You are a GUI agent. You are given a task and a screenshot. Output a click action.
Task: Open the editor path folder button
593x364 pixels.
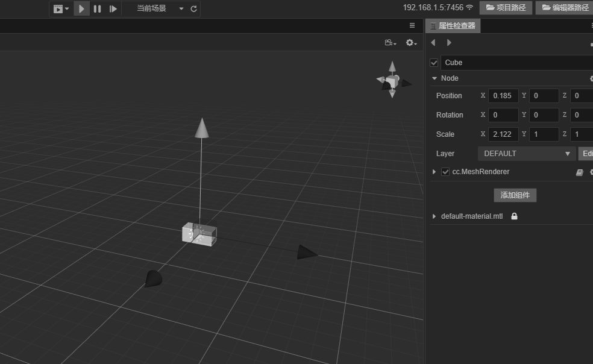(565, 8)
